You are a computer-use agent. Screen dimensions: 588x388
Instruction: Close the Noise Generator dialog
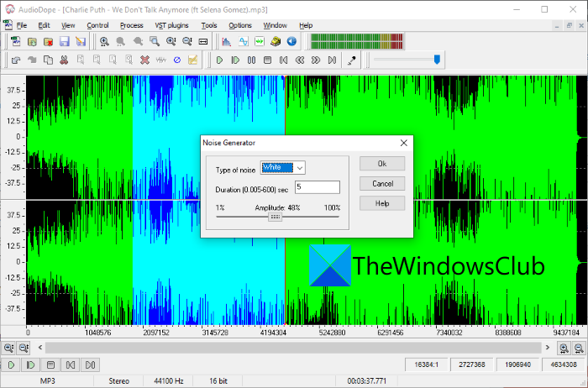pyautogui.click(x=403, y=143)
